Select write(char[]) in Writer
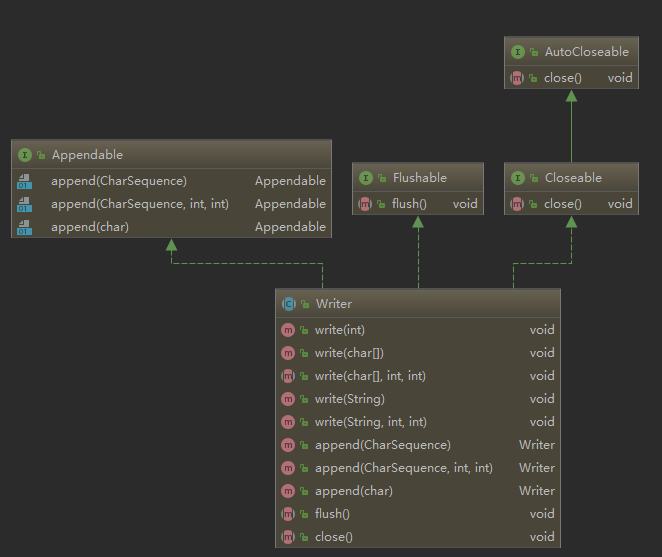 (349, 353)
